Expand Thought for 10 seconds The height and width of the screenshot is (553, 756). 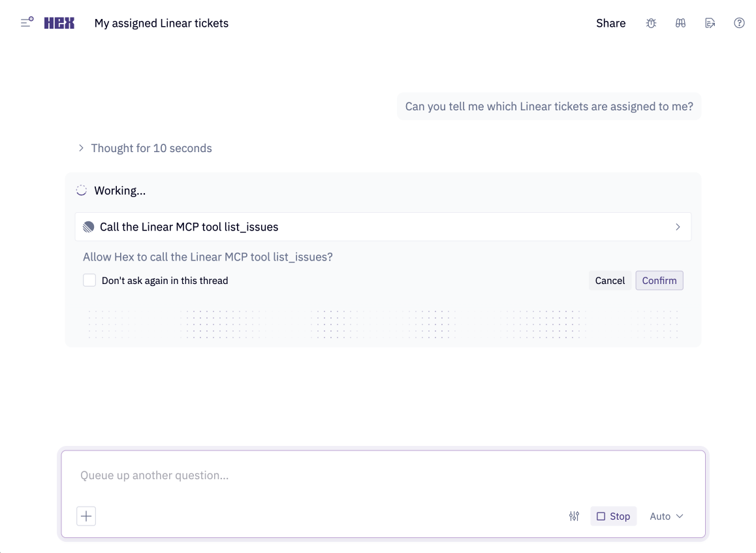145,148
